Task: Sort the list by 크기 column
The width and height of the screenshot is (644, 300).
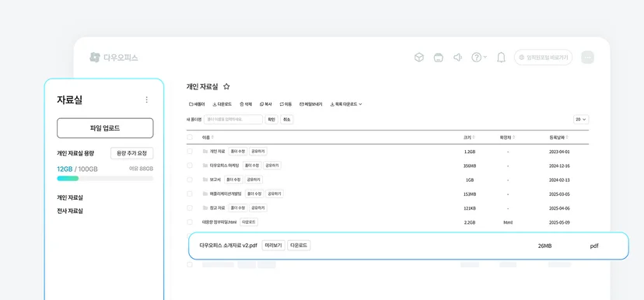Action: point(469,138)
